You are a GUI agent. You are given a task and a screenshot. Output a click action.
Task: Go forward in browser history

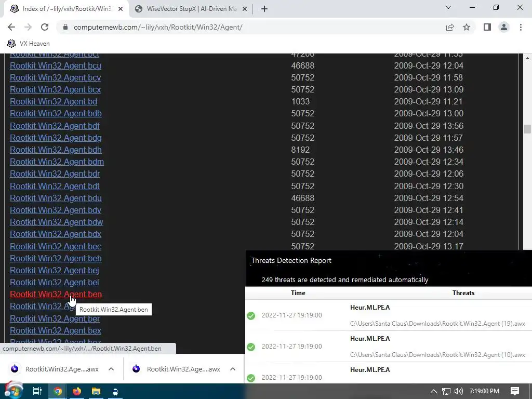[28, 27]
